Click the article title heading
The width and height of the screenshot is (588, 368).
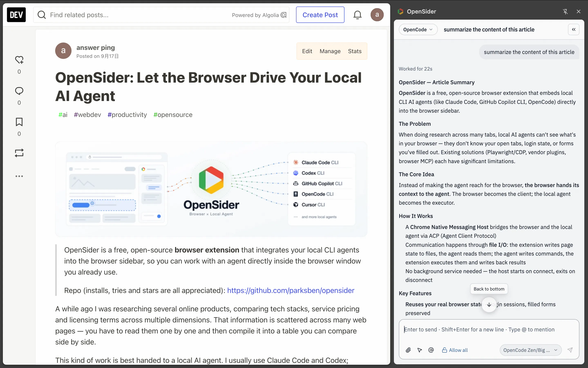(208, 87)
